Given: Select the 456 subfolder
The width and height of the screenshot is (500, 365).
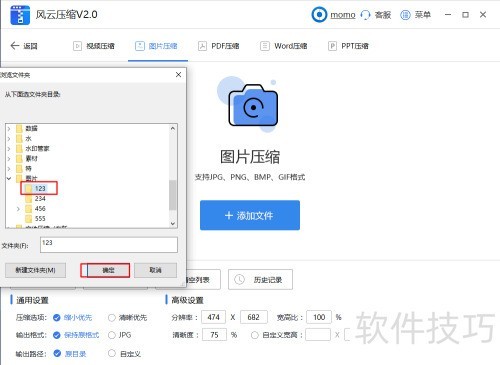Looking at the screenshot, I should coord(40,209).
